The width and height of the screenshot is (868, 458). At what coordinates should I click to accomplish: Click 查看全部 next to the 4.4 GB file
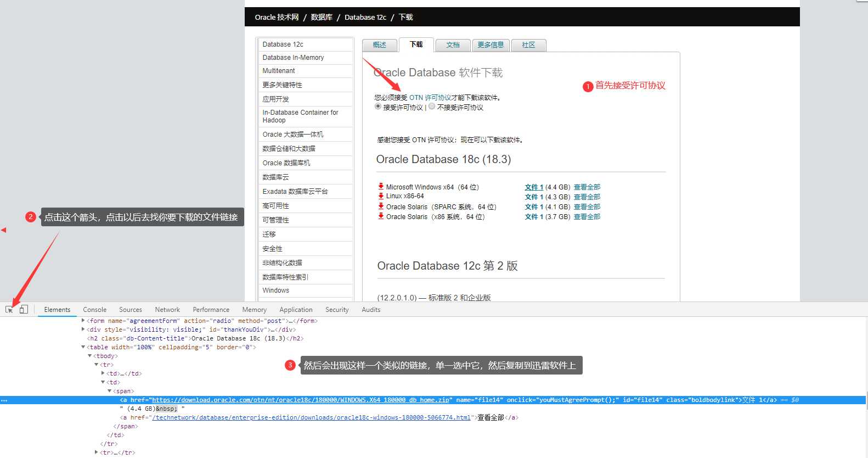coord(587,187)
